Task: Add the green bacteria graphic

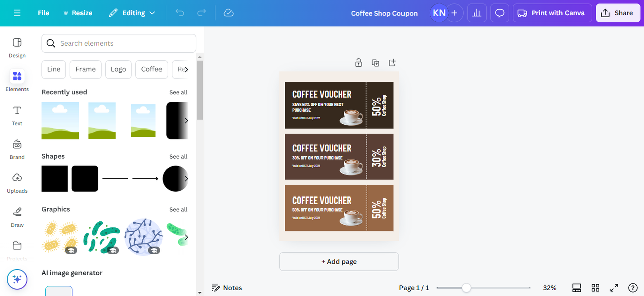Action: tap(102, 237)
